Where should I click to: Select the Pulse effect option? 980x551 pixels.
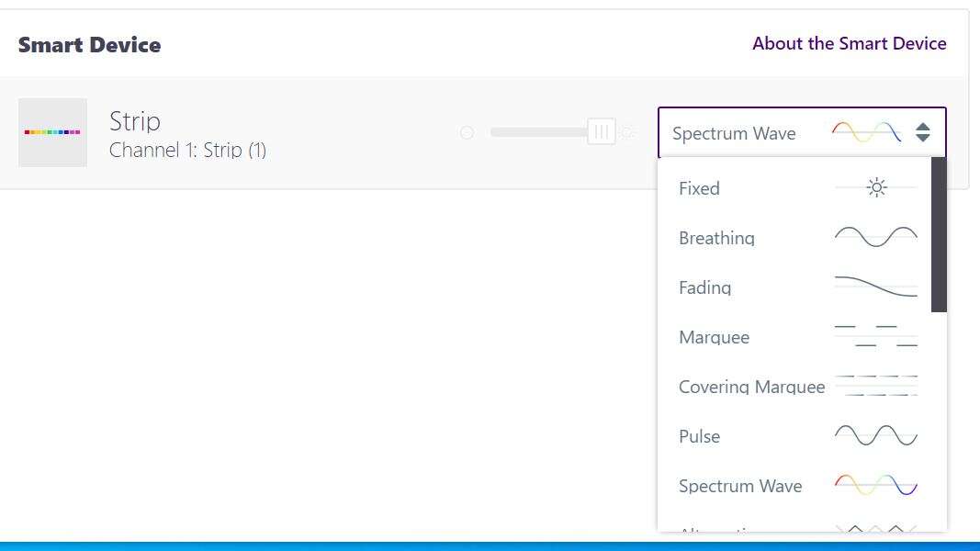(x=699, y=436)
